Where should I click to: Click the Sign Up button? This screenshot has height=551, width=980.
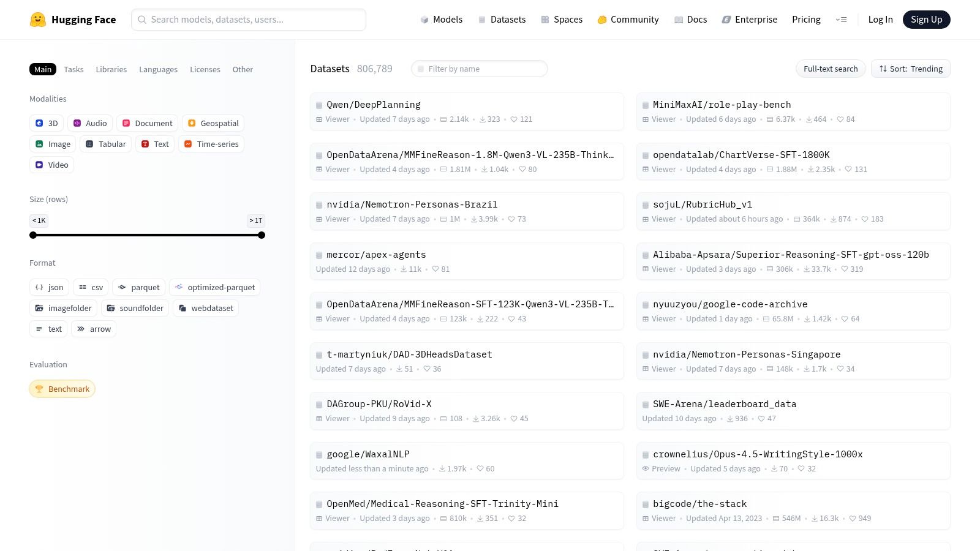point(926,19)
